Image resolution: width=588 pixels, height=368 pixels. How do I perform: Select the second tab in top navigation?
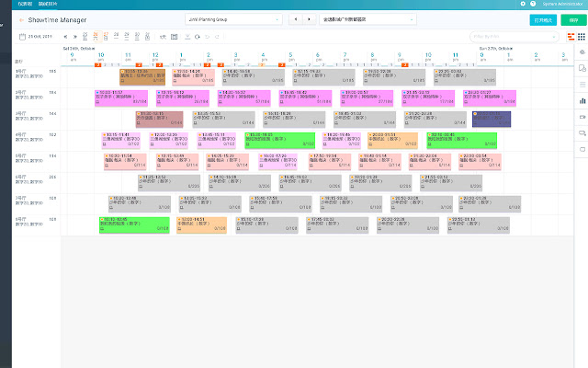tap(34, 4)
